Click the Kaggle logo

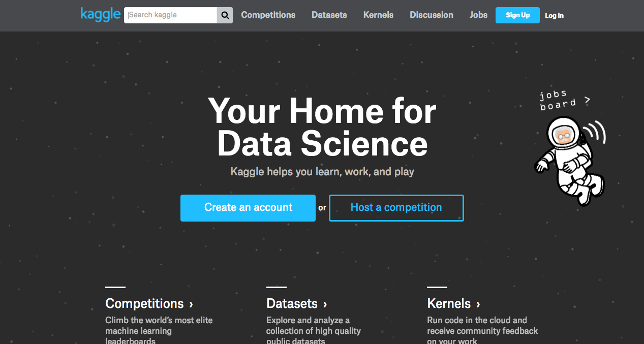click(x=100, y=14)
